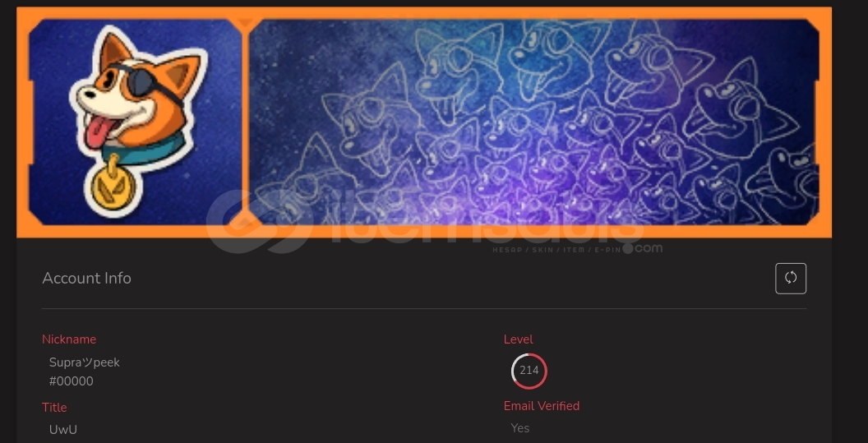This screenshot has height=443, width=868.
Task: Select the corgi avatar player card
Action: pyautogui.click(x=135, y=122)
